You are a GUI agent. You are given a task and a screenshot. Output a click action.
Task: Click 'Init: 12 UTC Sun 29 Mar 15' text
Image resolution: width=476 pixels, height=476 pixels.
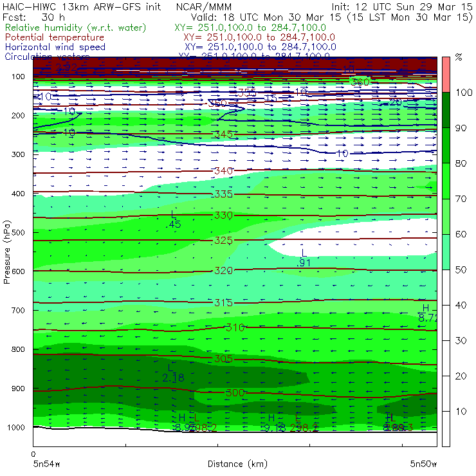401,6
